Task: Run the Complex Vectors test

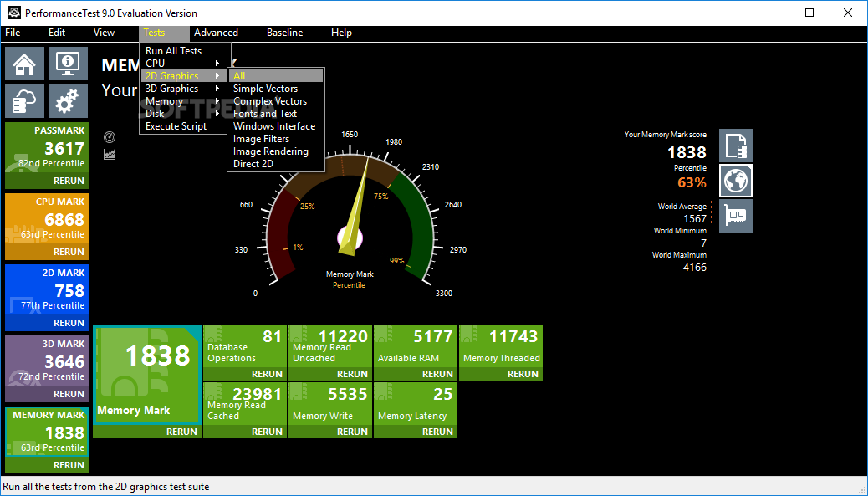Action: tap(276, 101)
